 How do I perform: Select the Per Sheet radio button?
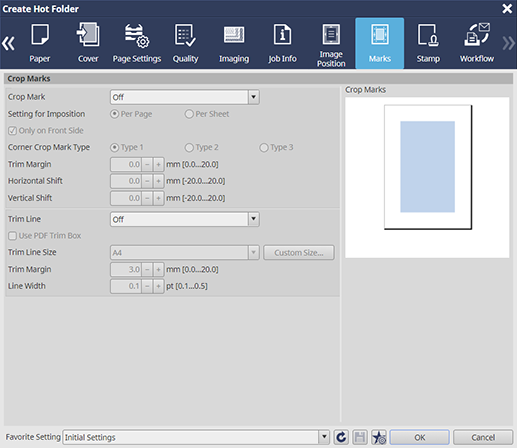(x=189, y=114)
